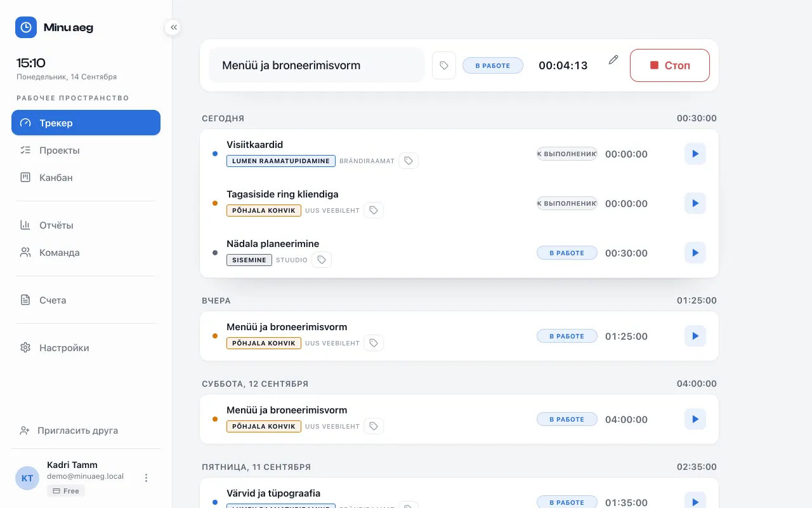Collapse the sidebar with the double chevron
Screen dimensions: 812x508
click(173, 27)
